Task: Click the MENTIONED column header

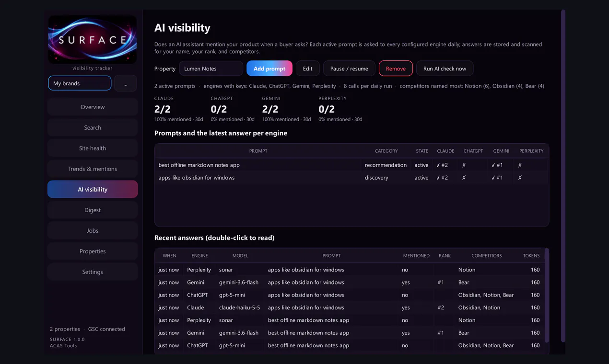Action: click(416, 256)
